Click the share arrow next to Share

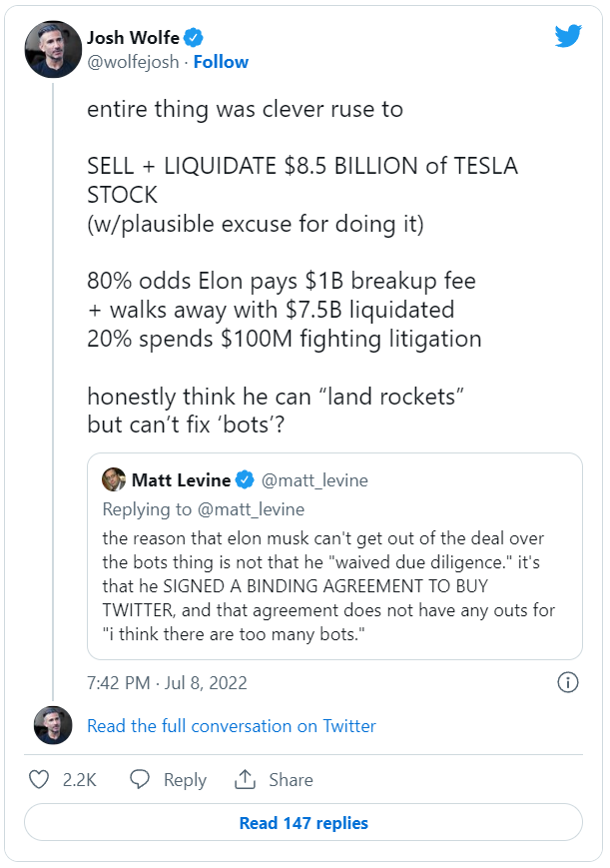[x=245, y=780]
